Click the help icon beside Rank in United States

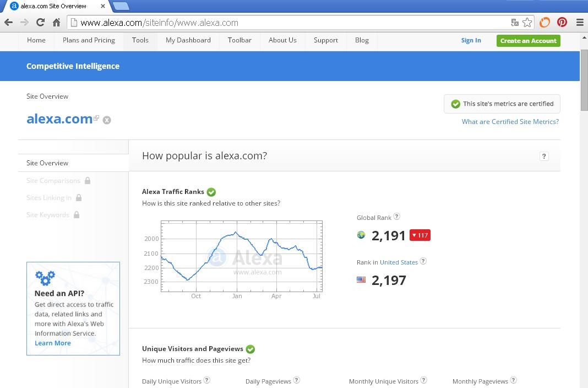[x=423, y=261]
